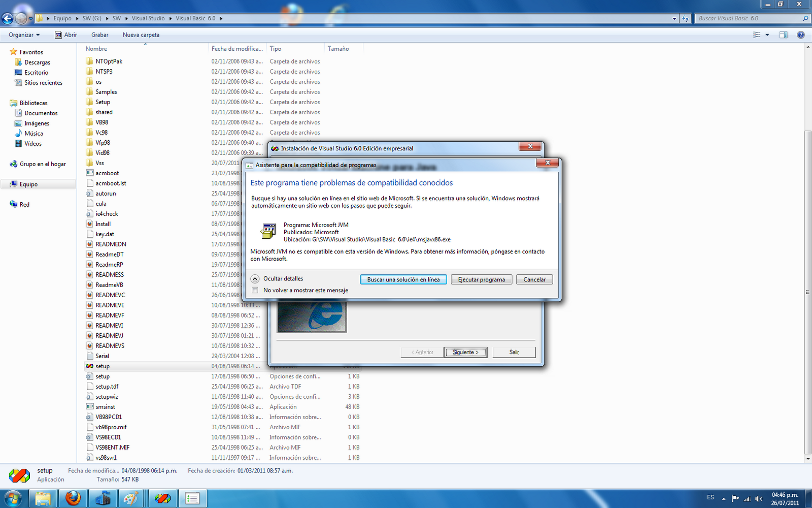
Task: Open the Action Center flag icon
Action: point(735,498)
